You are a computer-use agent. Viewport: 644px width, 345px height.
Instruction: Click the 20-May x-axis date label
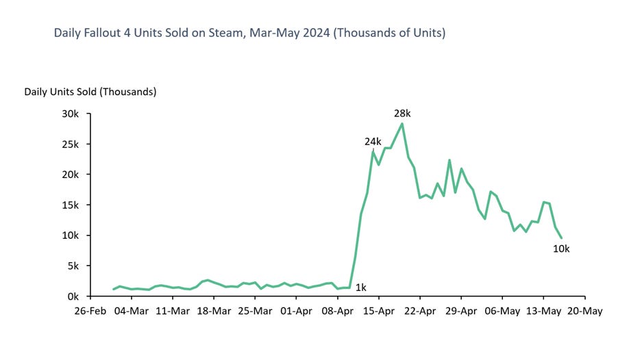coord(584,312)
